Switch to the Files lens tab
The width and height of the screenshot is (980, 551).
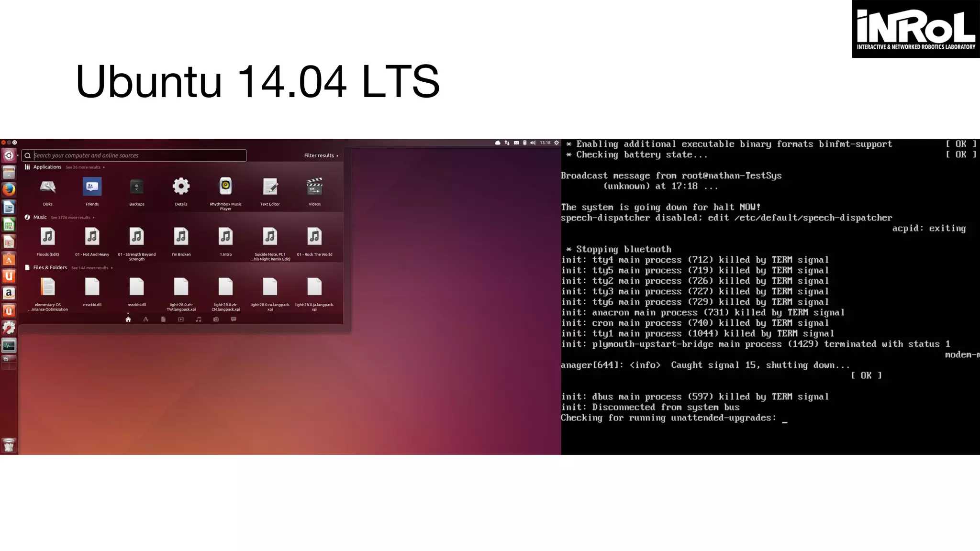pyautogui.click(x=163, y=319)
